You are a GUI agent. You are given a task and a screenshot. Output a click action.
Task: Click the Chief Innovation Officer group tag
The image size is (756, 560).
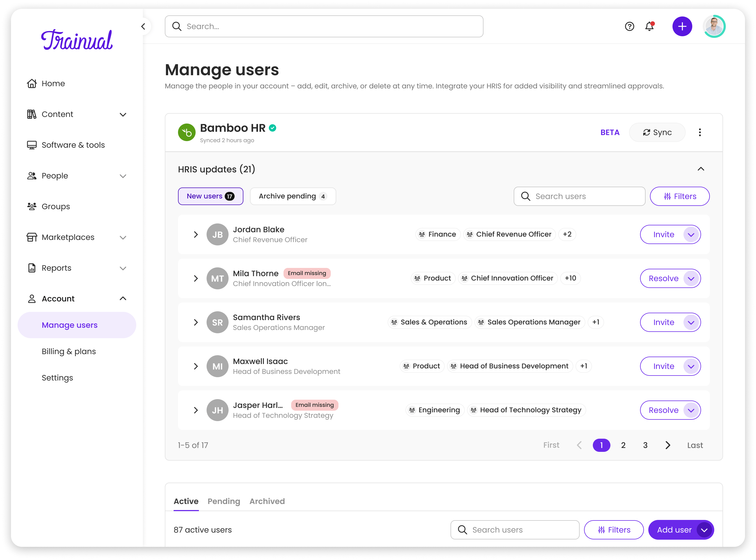508,278
